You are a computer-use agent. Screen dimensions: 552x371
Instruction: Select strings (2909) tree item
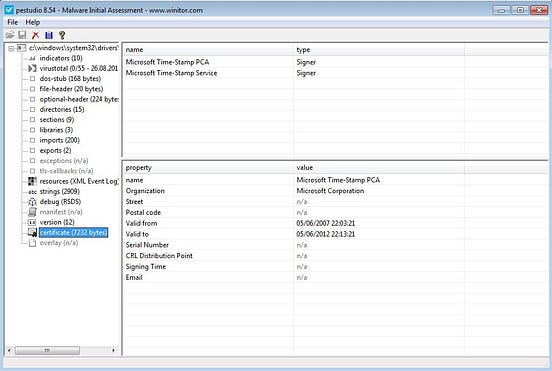pos(59,191)
